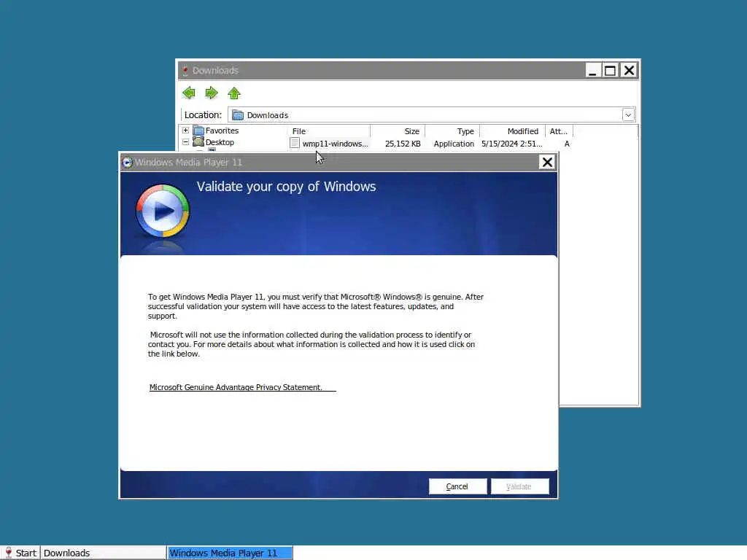
Task: Open the Location dropdown arrow
Action: (x=628, y=114)
